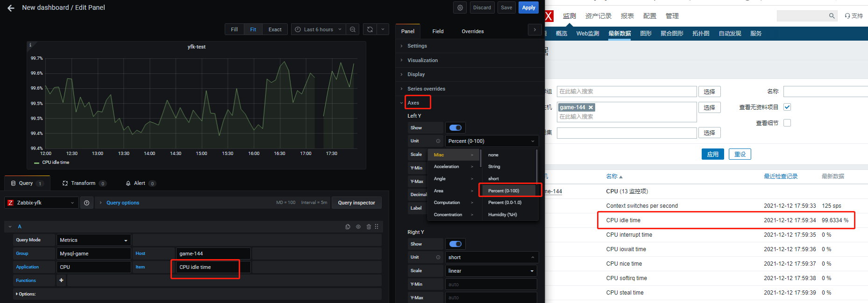
Task: Open the Right Y Scale linear dropdown
Action: (491, 271)
